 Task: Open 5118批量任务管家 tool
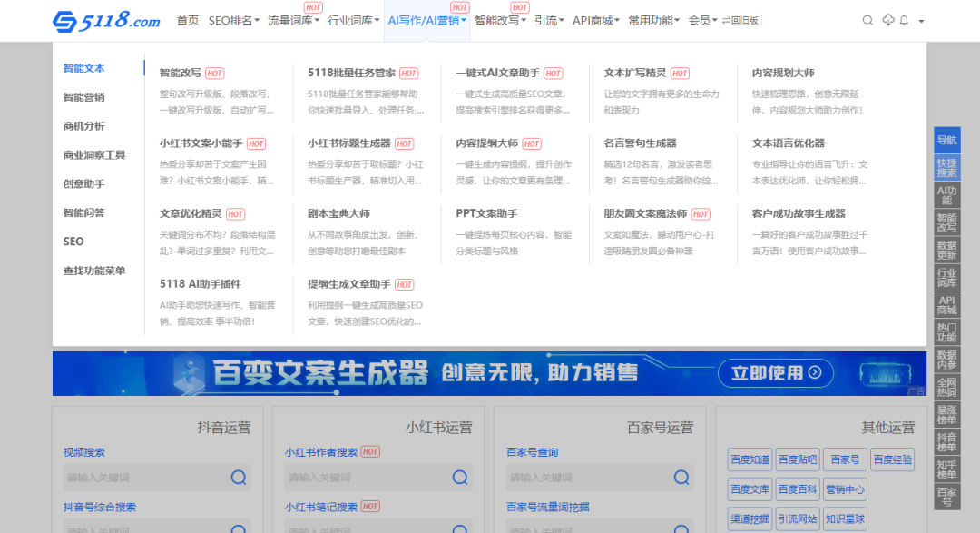coord(351,73)
